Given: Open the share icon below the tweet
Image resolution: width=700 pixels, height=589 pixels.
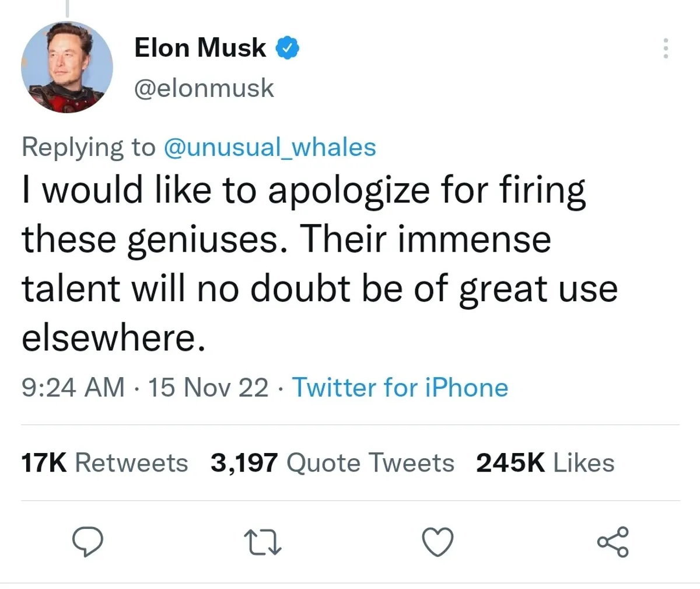Looking at the screenshot, I should [x=613, y=542].
